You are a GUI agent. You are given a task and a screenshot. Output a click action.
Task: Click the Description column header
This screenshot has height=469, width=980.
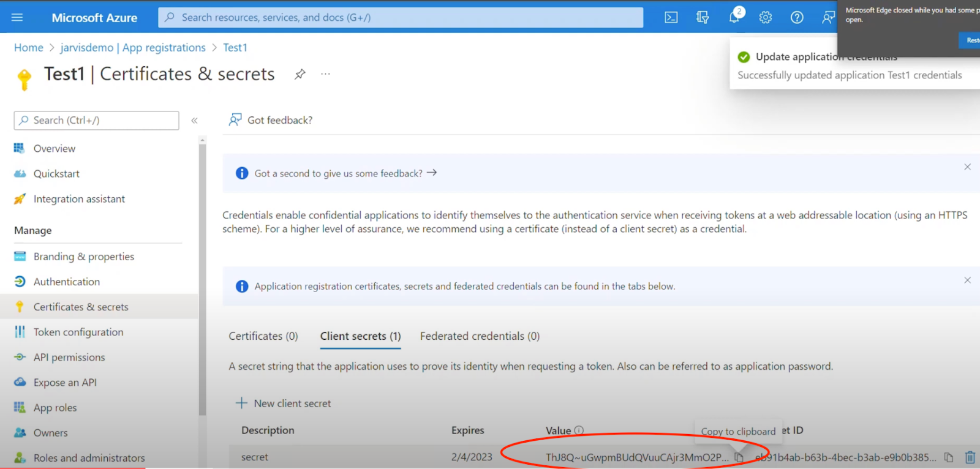(268, 430)
